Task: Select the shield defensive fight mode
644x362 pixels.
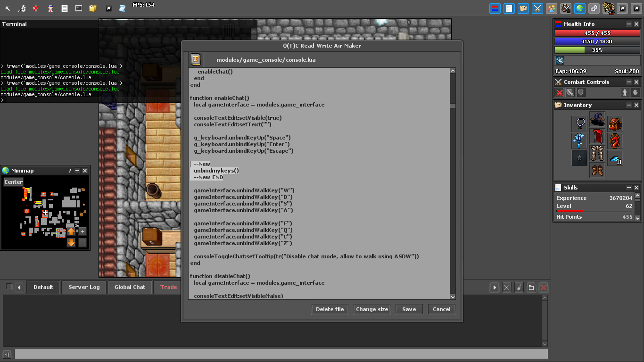Action: 581,93
